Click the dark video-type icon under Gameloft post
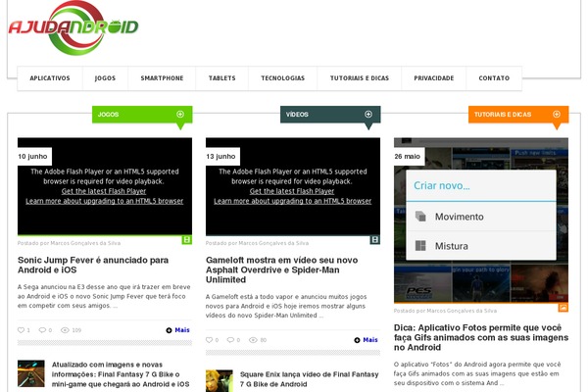This screenshot has width=588, height=392. (x=375, y=240)
